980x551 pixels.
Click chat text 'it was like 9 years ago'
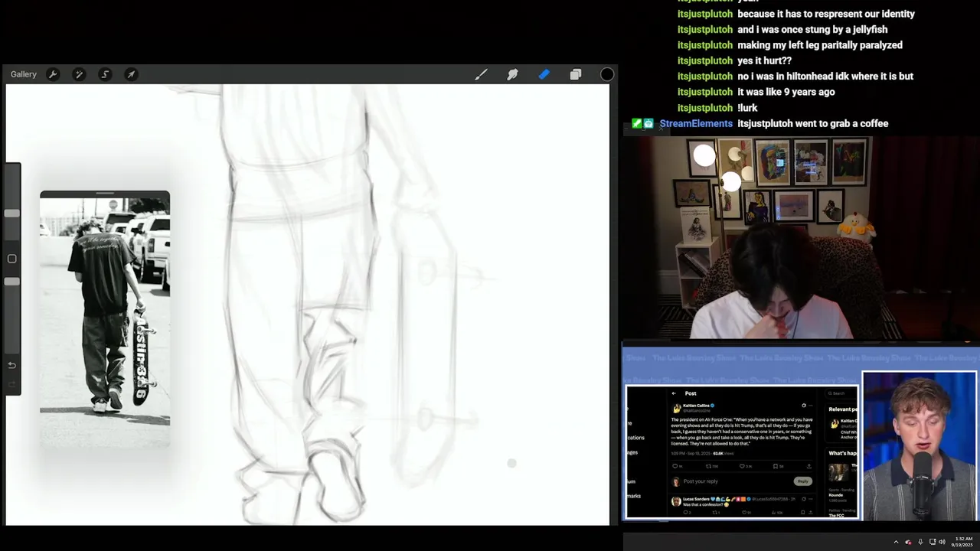[786, 92]
